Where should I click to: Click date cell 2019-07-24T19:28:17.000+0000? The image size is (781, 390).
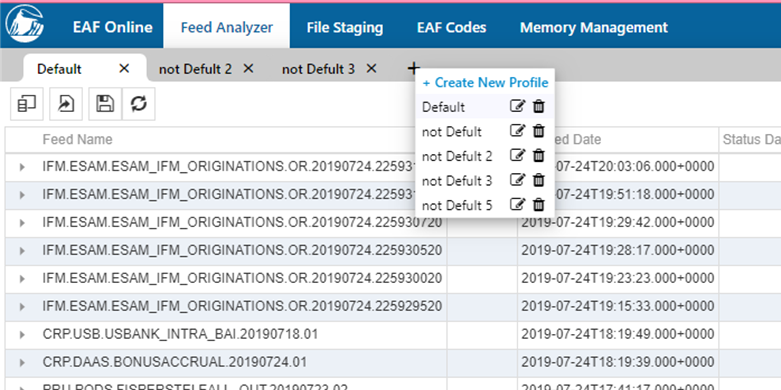tap(618, 250)
